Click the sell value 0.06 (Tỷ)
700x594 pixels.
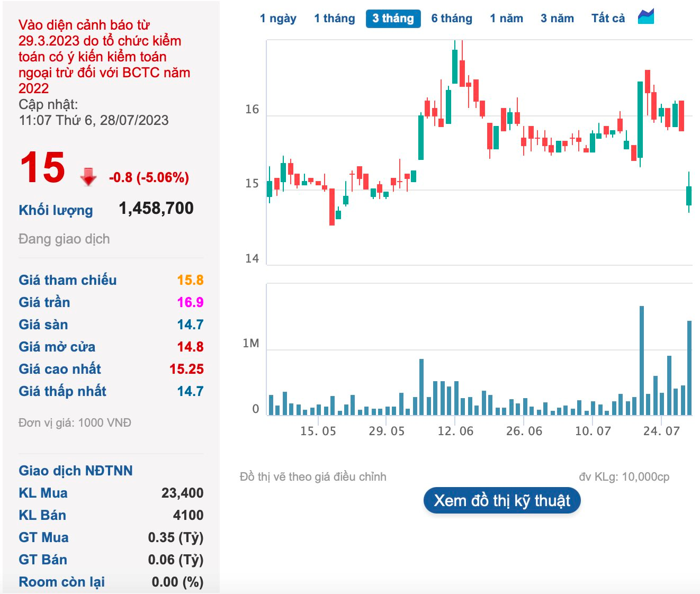click(176, 560)
